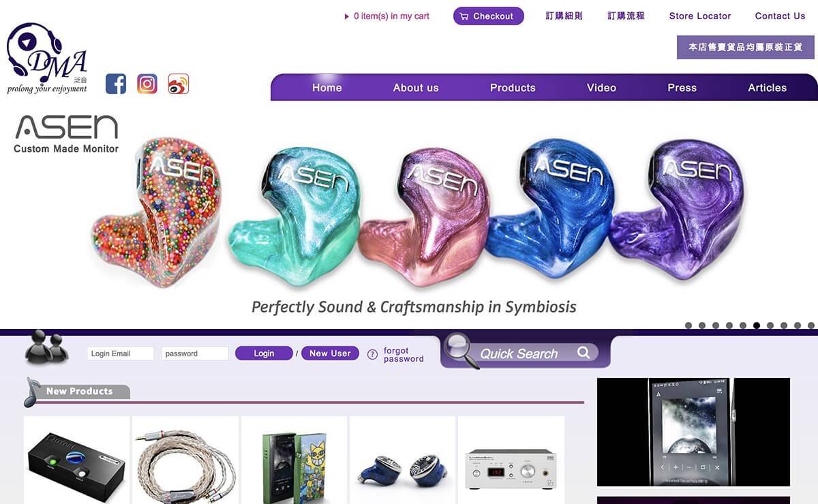Click the New User button
The height and width of the screenshot is (504, 818).
[330, 353]
